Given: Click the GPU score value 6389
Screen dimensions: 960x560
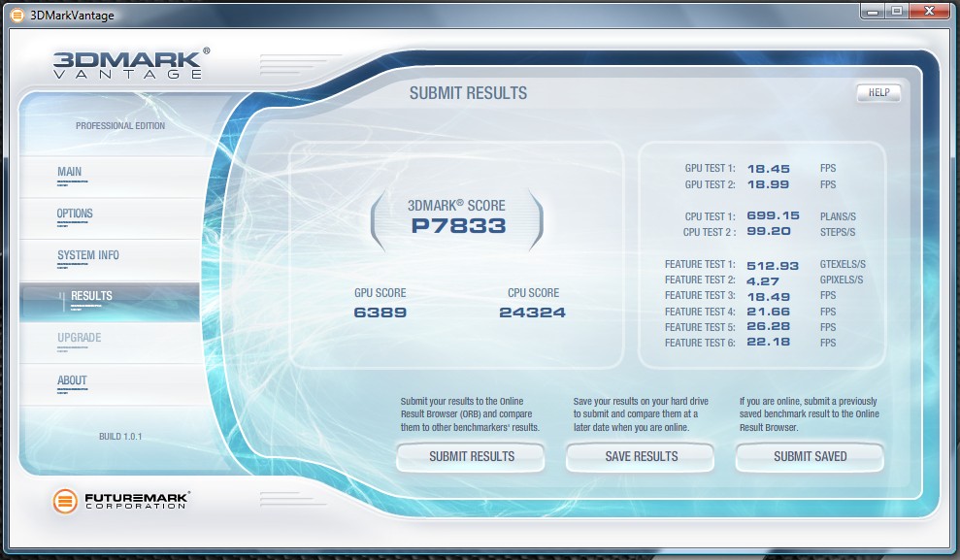Looking at the screenshot, I should point(381,313).
